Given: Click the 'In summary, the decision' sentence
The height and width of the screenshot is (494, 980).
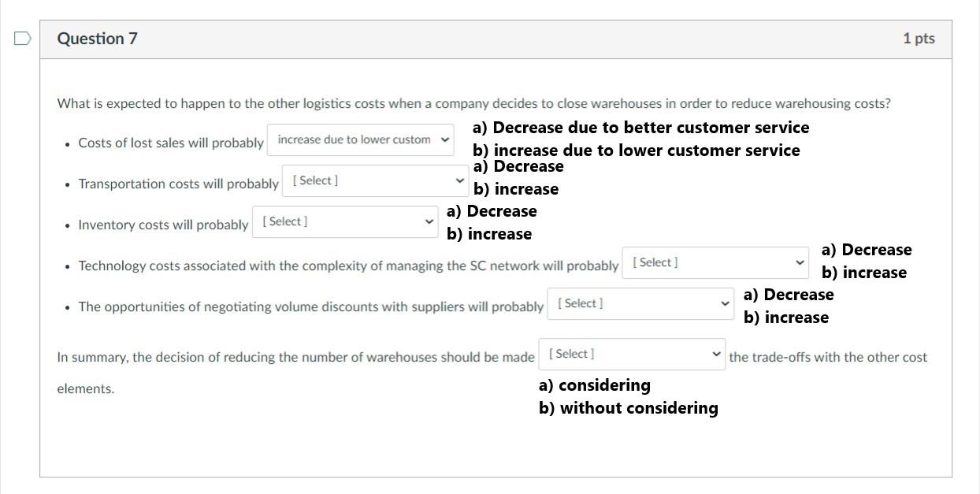Looking at the screenshot, I should (295, 358).
